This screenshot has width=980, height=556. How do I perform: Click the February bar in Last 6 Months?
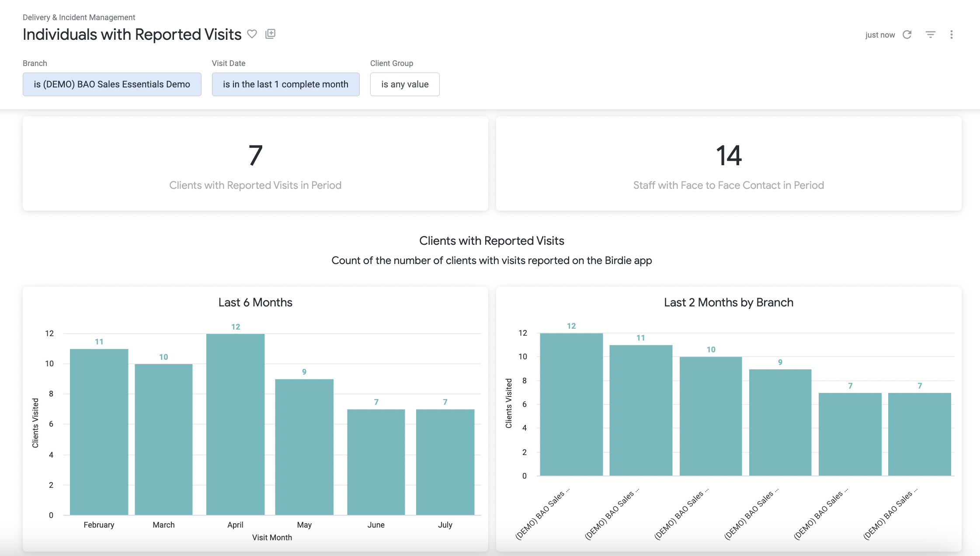(99, 432)
